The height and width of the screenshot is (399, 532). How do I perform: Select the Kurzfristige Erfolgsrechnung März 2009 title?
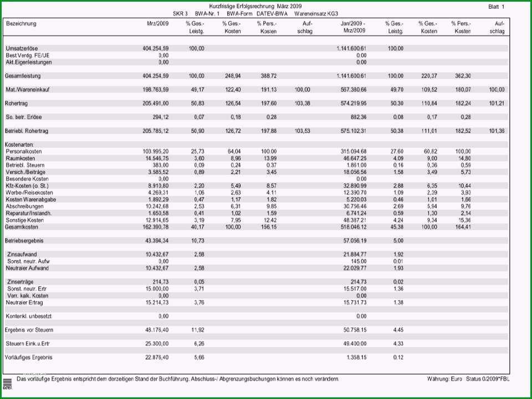coord(255,6)
